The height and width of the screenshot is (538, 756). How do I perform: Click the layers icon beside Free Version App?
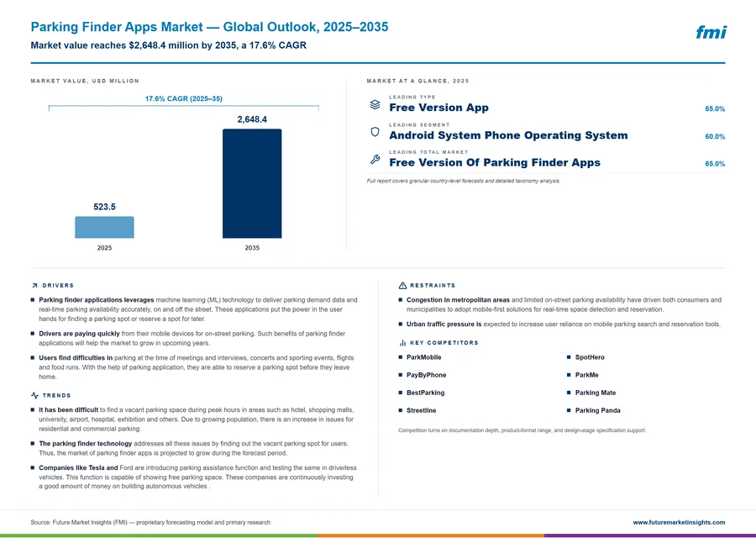point(375,104)
